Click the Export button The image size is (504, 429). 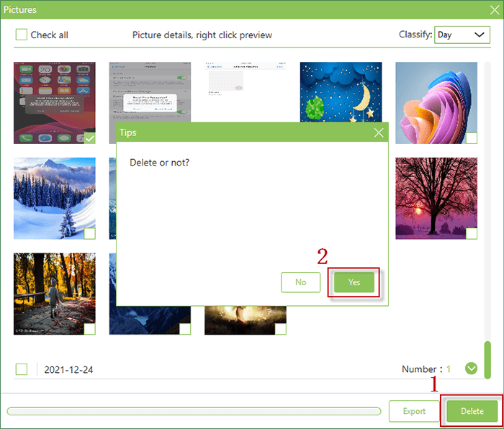click(x=414, y=411)
